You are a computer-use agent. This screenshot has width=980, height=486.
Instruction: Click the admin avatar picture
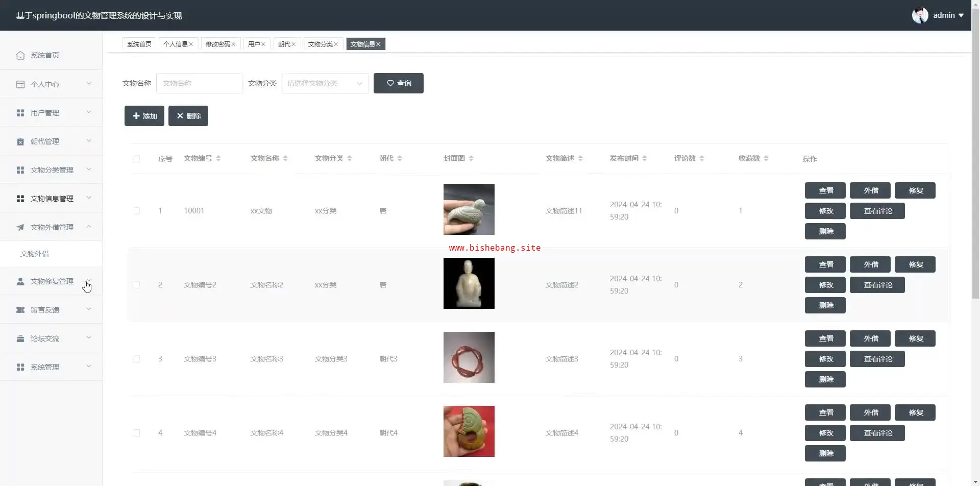click(x=920, y=15)
